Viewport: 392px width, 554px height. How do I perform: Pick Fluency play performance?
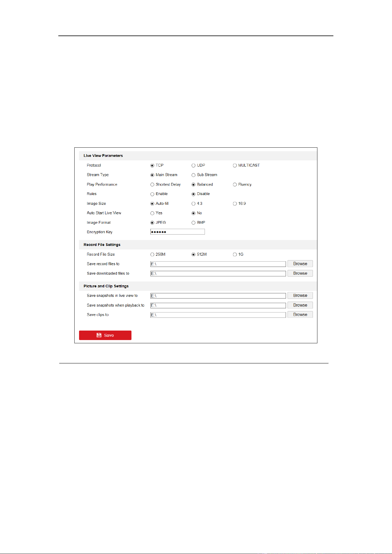pyautogui.click(x=235, y=185)
